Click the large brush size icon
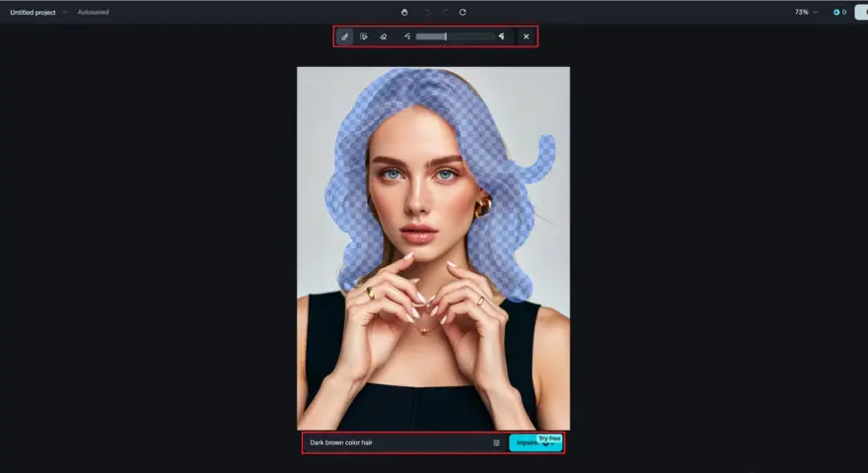868x473 pixels. [x=501, y=36]
